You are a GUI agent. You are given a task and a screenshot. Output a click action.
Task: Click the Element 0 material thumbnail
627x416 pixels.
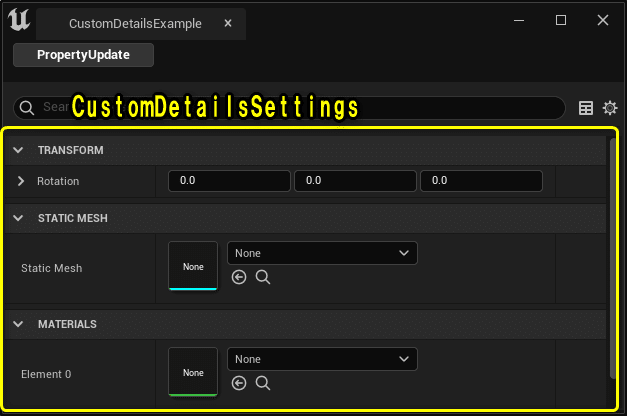pos(193,372)
